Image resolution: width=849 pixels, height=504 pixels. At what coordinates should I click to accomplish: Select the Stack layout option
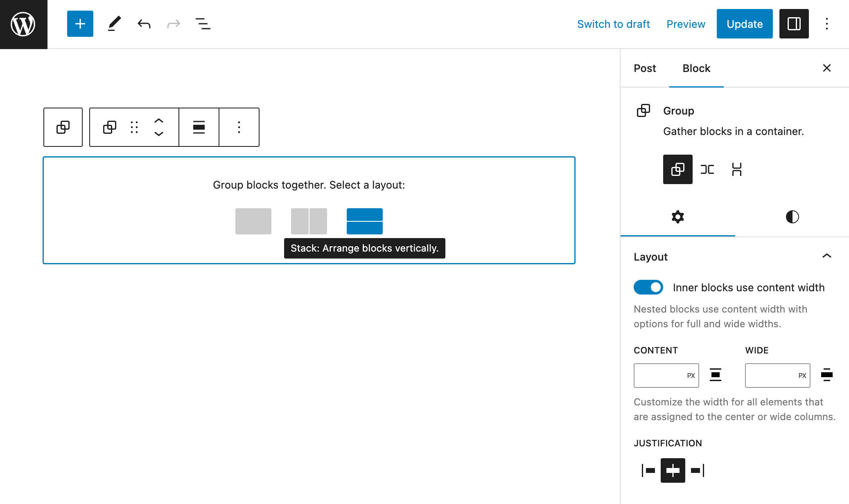[x=364, y=221]
